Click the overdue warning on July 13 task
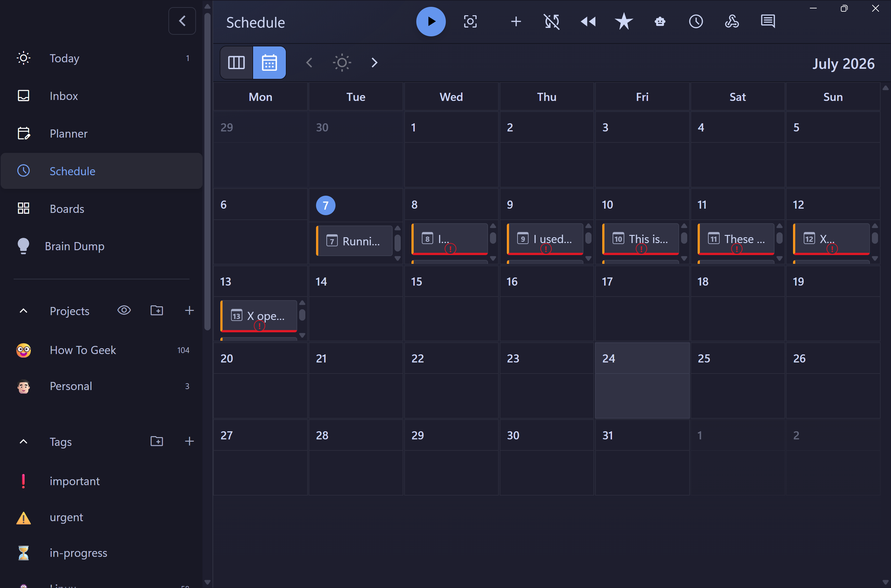891x588 pixels. (260, 326)
